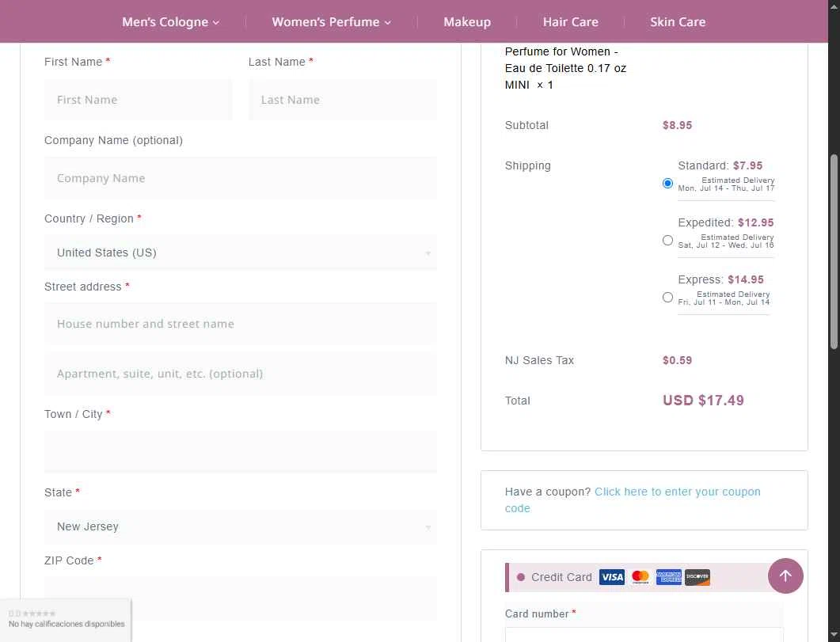Focus the First Name input field

(x=139, y=100)
